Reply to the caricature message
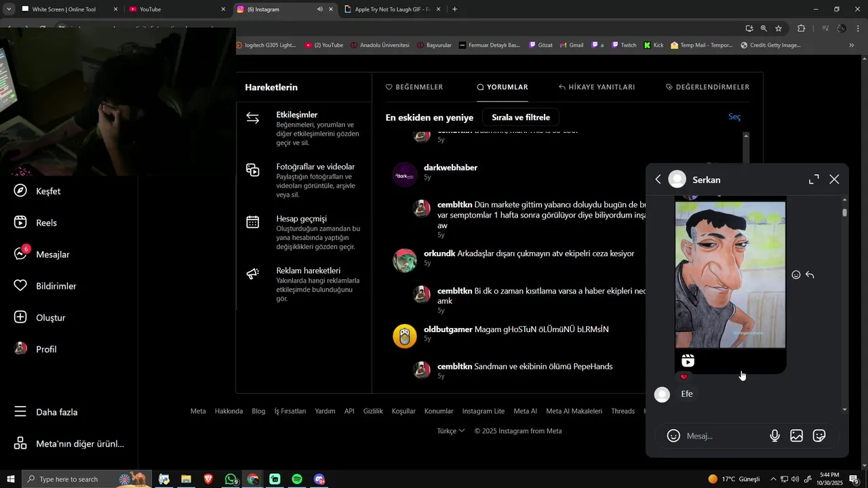 pyautogui.click(x=810, y=275)
